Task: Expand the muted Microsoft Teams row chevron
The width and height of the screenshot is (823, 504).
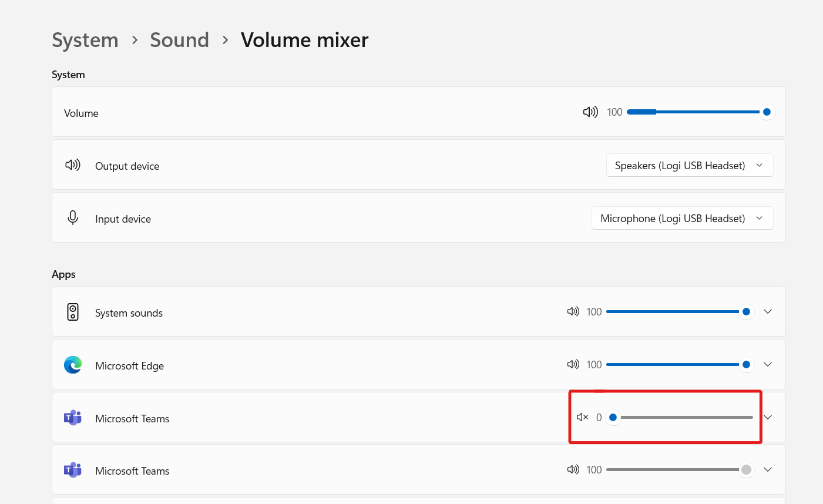Action: 768,417
